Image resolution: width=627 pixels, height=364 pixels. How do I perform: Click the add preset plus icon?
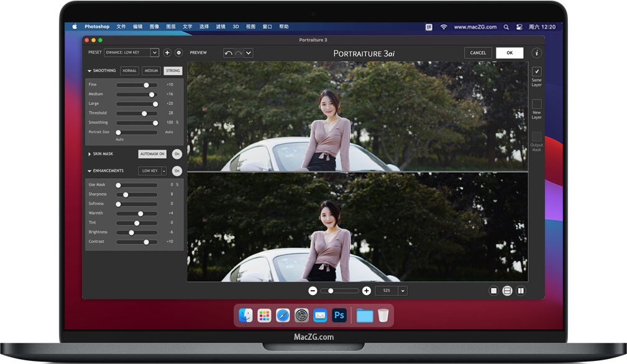(167, 53)
